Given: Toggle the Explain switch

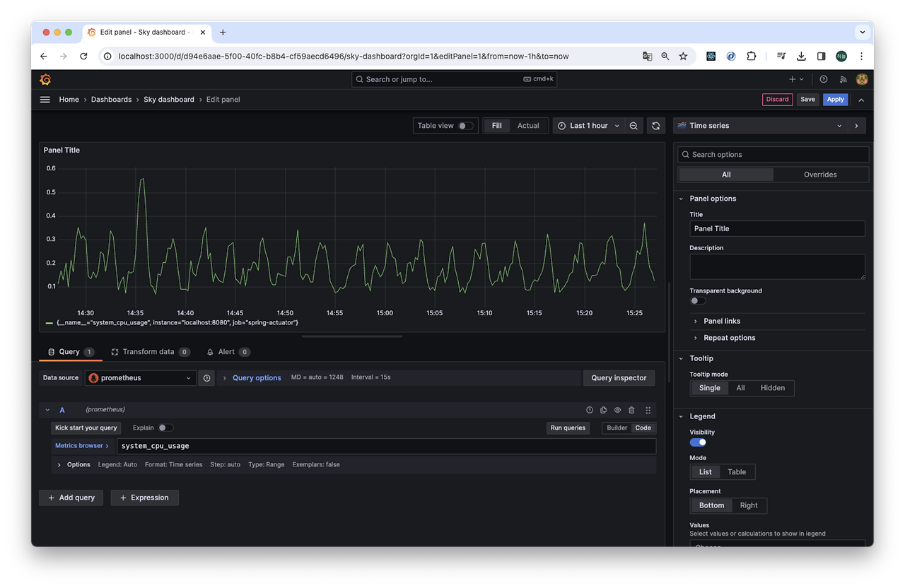Looking at the screenshot, I should (165, 428).
